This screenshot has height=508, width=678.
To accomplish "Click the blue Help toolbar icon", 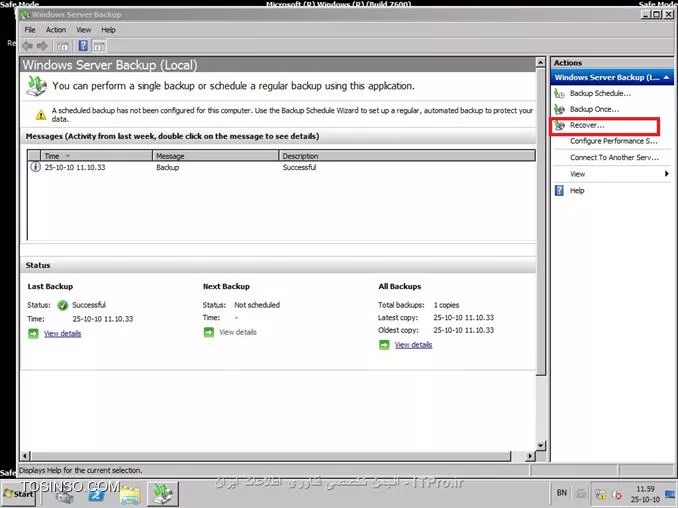I will tap(83, 45).
